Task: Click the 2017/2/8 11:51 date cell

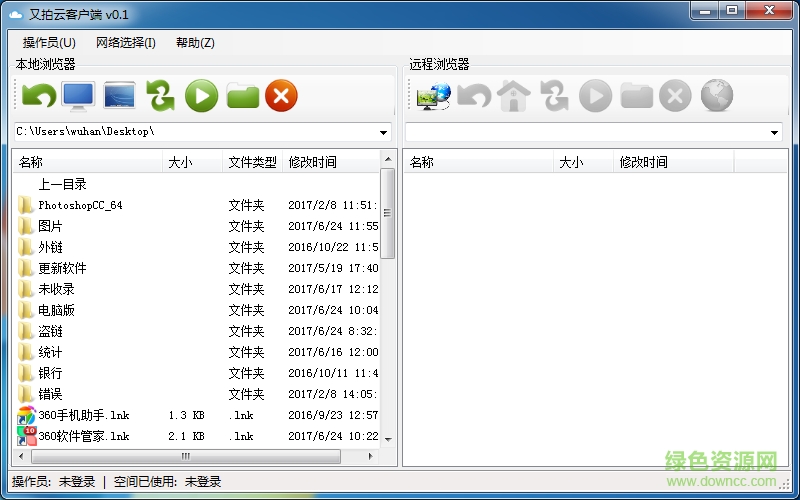Action: pyautogui.click(x=333, y=205)
